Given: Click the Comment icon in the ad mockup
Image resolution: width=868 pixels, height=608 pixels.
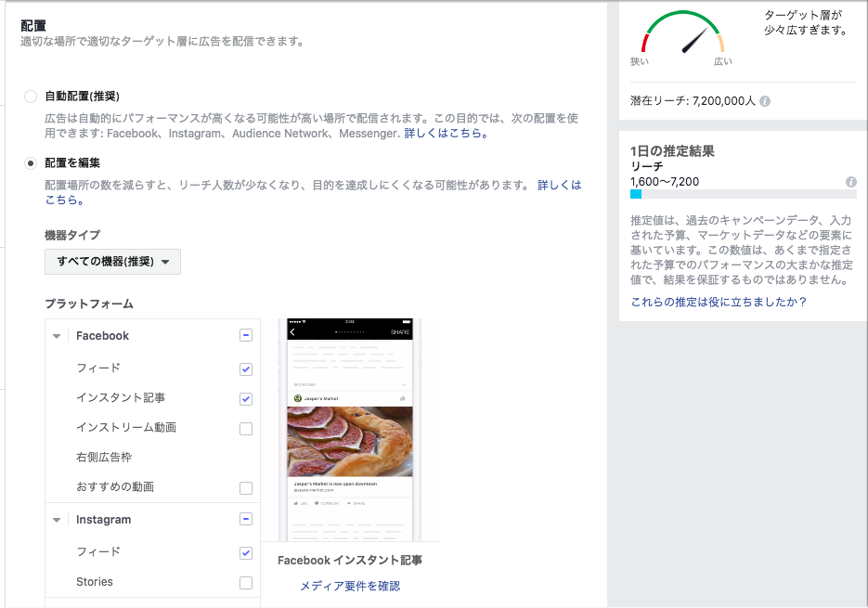Looking at the screenshot, I should (x=318, y=502).
